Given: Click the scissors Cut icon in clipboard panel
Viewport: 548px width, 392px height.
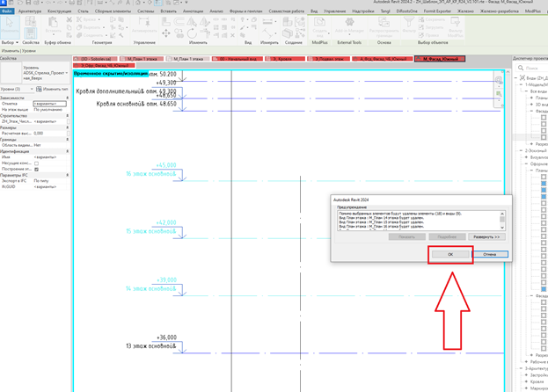Looking at the screenshot, I should click(x=69, y=19).
